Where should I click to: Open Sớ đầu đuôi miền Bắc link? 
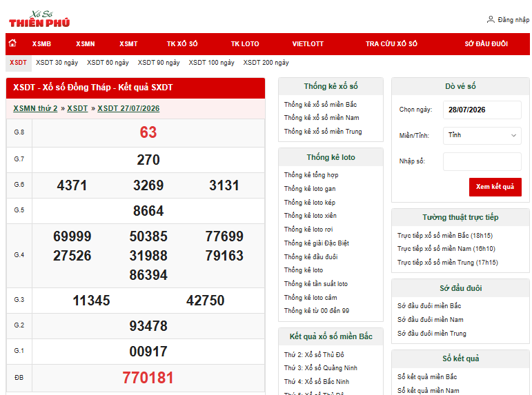[429, 306]
